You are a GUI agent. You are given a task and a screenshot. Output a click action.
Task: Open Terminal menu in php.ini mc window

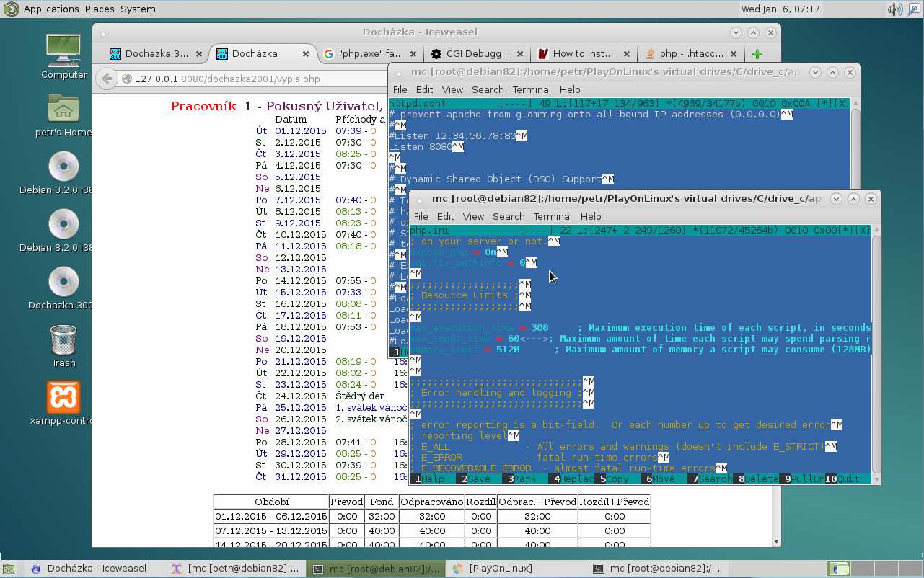tap(553, 216)
